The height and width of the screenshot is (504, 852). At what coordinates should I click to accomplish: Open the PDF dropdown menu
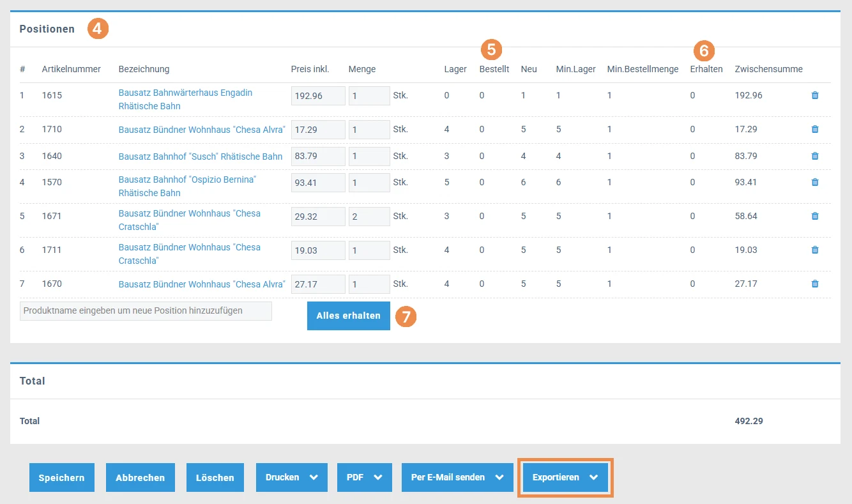tap(364, 477)
